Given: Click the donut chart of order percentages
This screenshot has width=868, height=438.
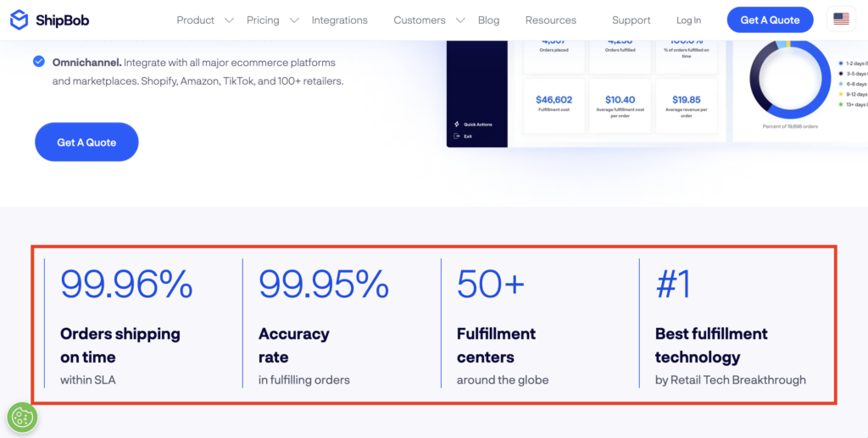Looking at the screenshot, I should 783,80.
